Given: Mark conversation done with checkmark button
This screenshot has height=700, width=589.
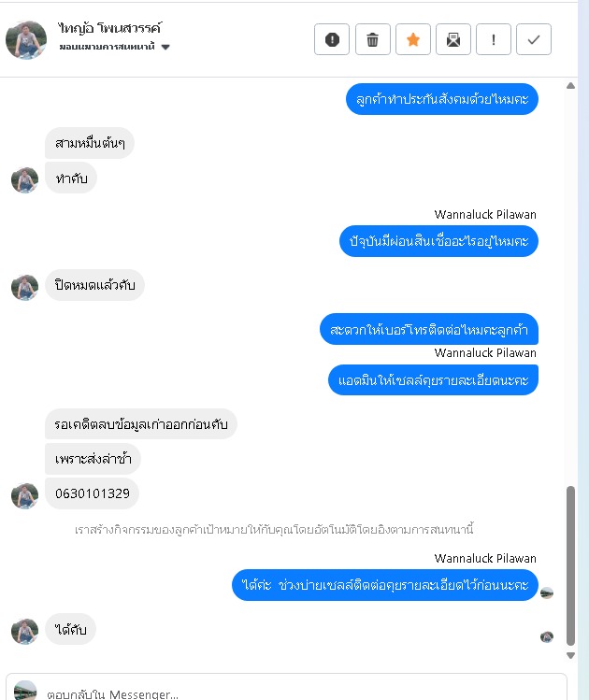Looking at the screenshot, I should point(534,40).
